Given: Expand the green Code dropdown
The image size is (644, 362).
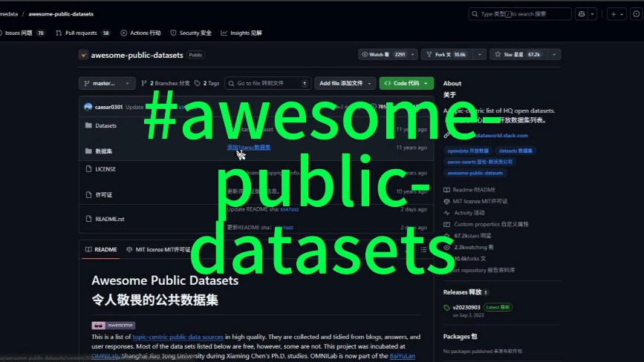Looking at the screenshot, I should [x=406, y=84].
